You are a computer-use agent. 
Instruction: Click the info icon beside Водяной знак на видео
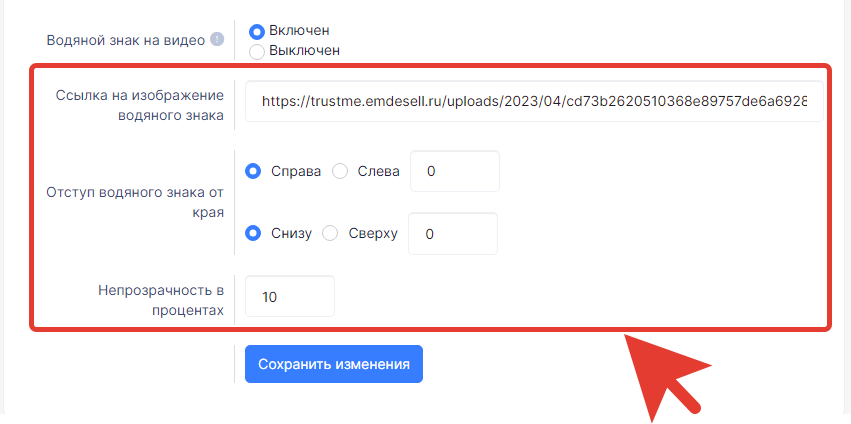tap(217, 40)
